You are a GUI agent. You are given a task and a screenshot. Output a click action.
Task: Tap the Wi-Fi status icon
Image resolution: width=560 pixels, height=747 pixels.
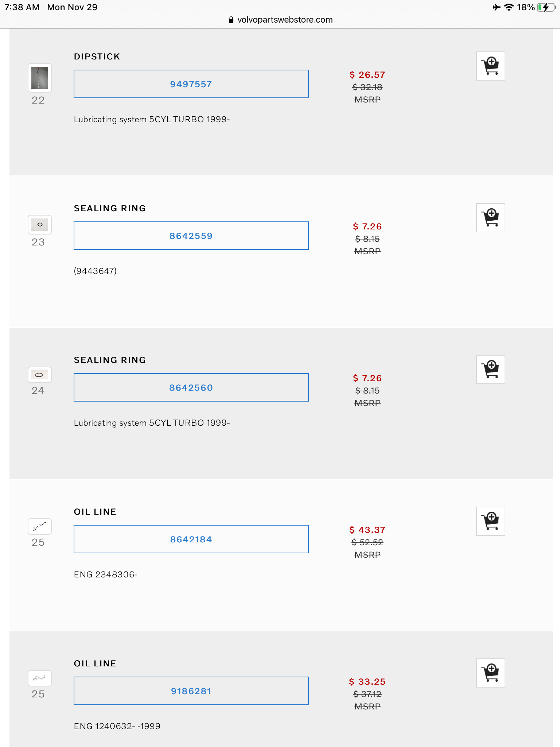click(509, 7)
